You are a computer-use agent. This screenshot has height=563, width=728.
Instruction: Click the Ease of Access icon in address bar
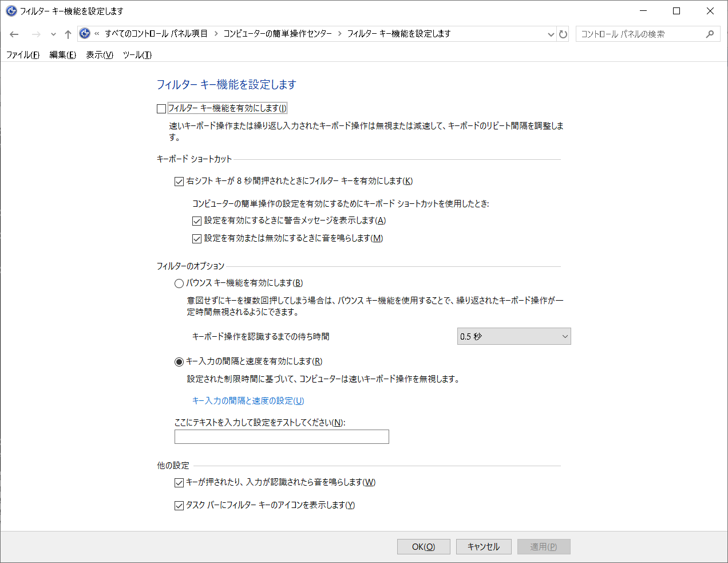(x=85, y=33)
